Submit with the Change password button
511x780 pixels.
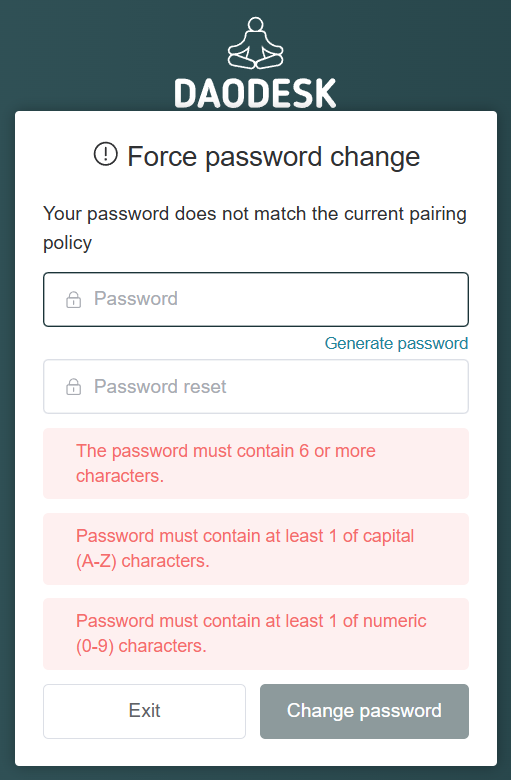click(x=364, y=711)
